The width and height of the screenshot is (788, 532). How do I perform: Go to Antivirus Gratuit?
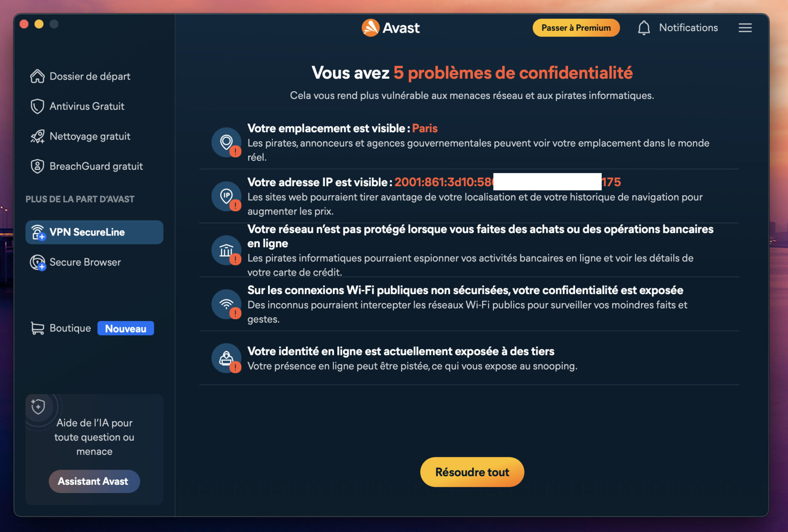87,106
